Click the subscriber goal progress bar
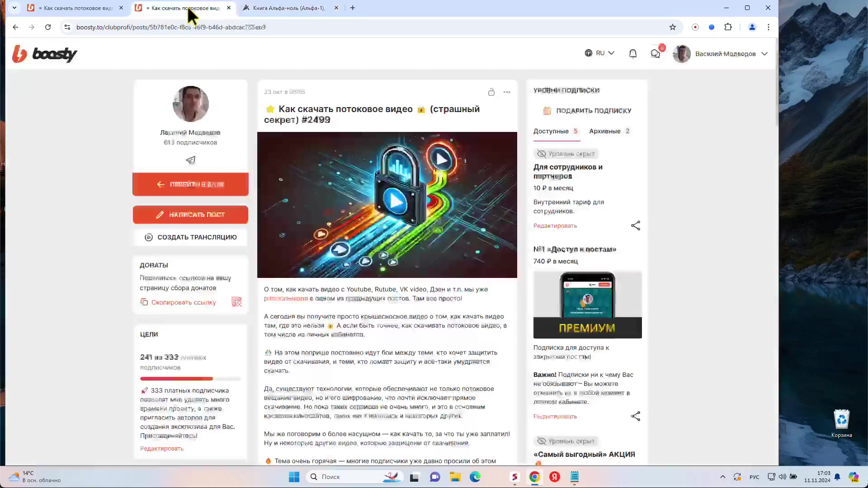 pyautogui.click(x=190, y=379)
